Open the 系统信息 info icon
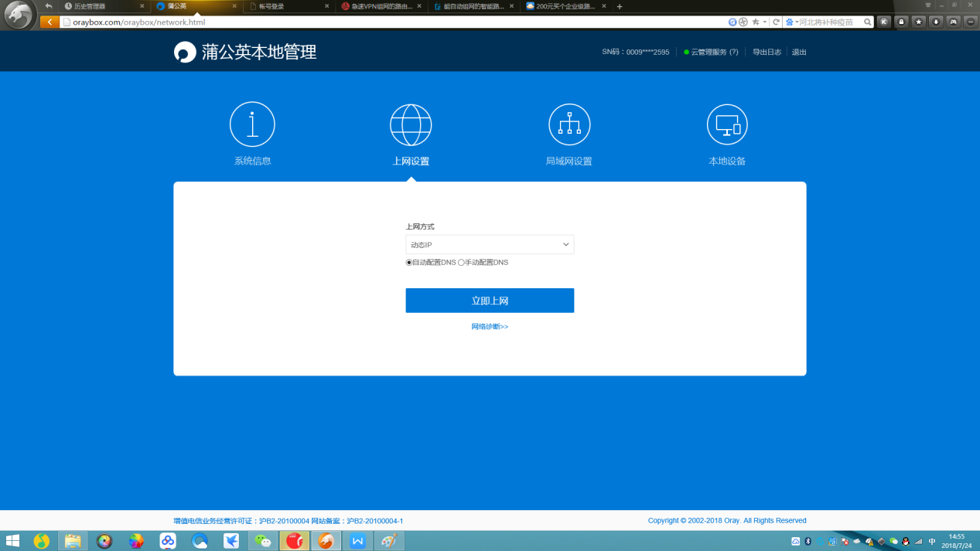This screenshot has width=980, height=551. [252, 124]
